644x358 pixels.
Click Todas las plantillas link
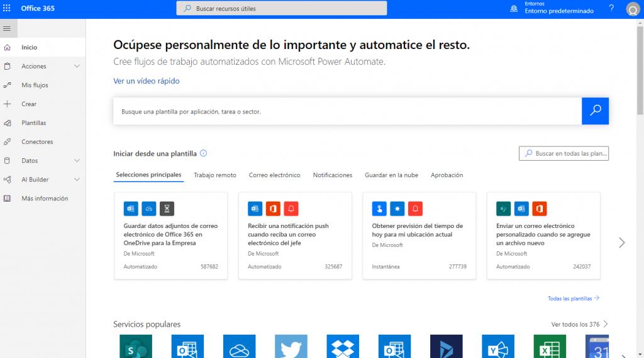pos(574,298)
